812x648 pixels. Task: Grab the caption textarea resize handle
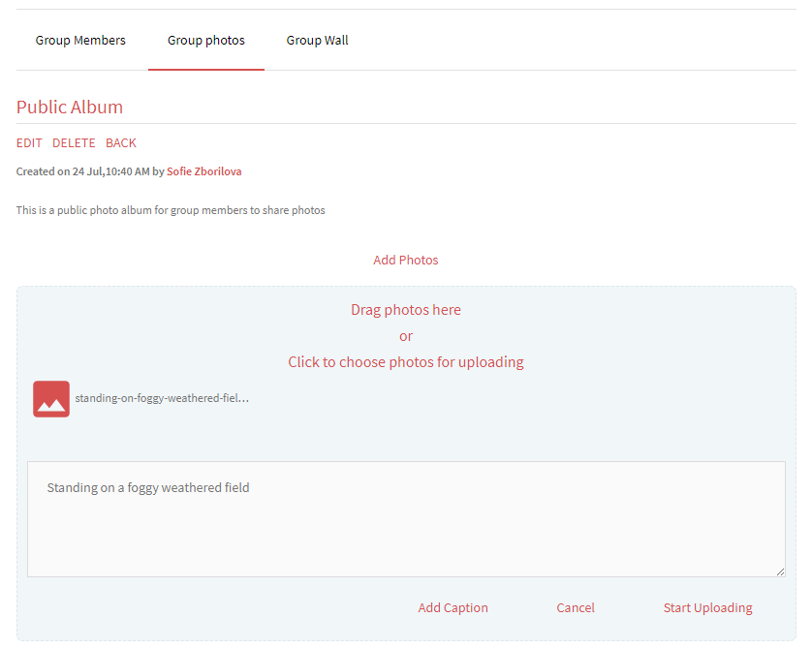(779, 571)
